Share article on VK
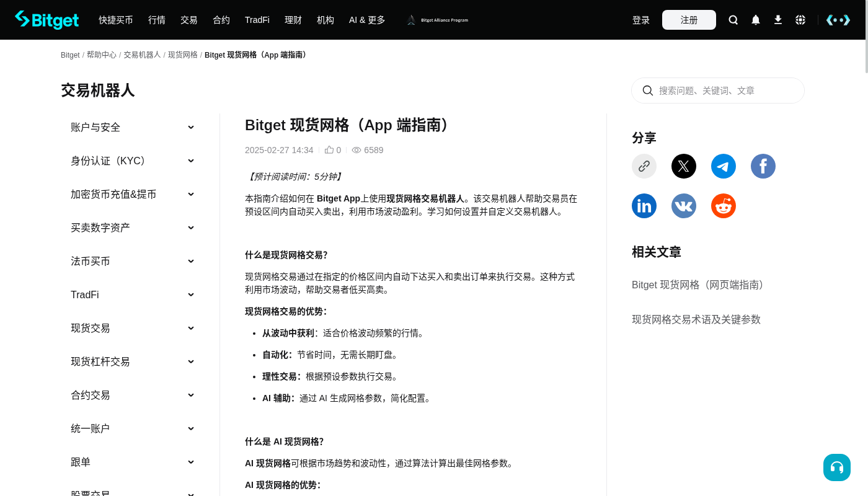The width and height of the screenshot is (868, 496). coord(684,206)
